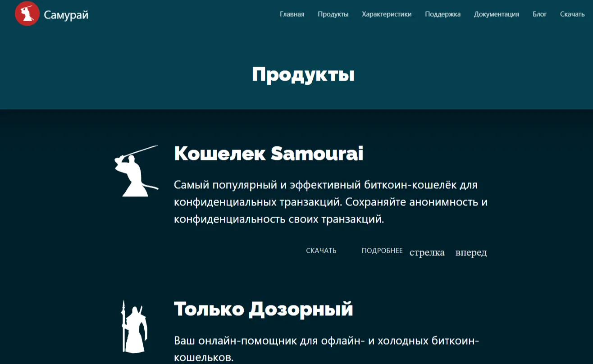This screenshot has height=364, width=593.
Task: Click the Только Дозорный heading
Action: coord(264,309)
